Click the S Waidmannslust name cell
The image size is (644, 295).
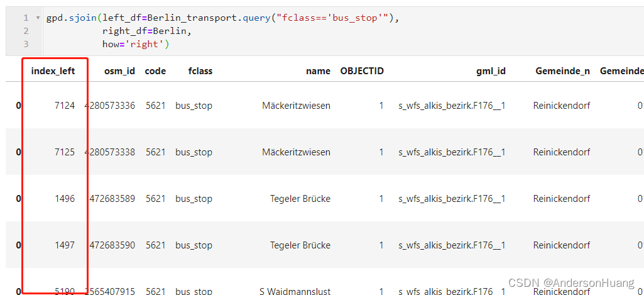(x=295, y=291)
